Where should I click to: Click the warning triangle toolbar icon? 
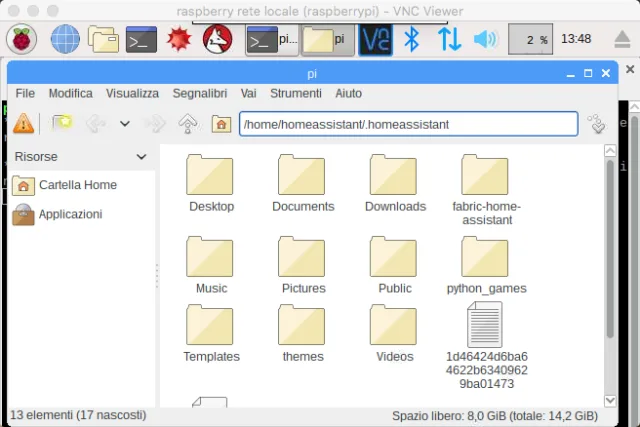pos(22,124)
